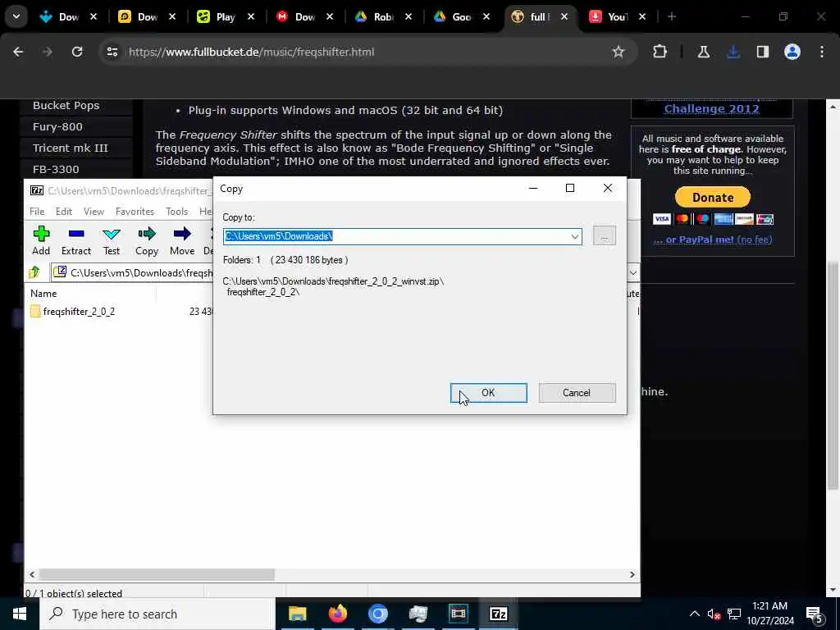Go back in the browser
The height and width of the screenshot is (630, 840).
click(x=18, y=52)
